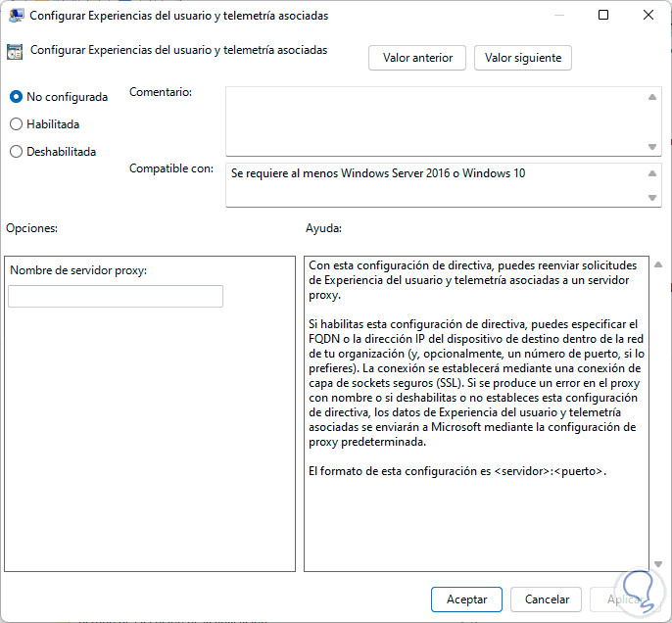Viewport: 672px width, 623px height.
Task: Close the policy configuration dialog
Action: tap(648, 16)
